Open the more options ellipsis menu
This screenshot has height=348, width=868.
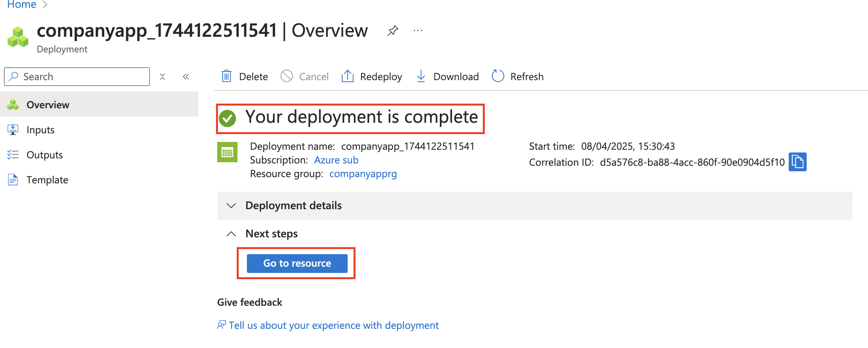pos(418,30)
